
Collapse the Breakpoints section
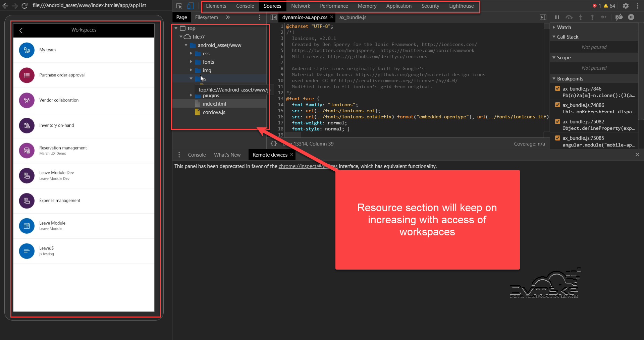(554, 79)
